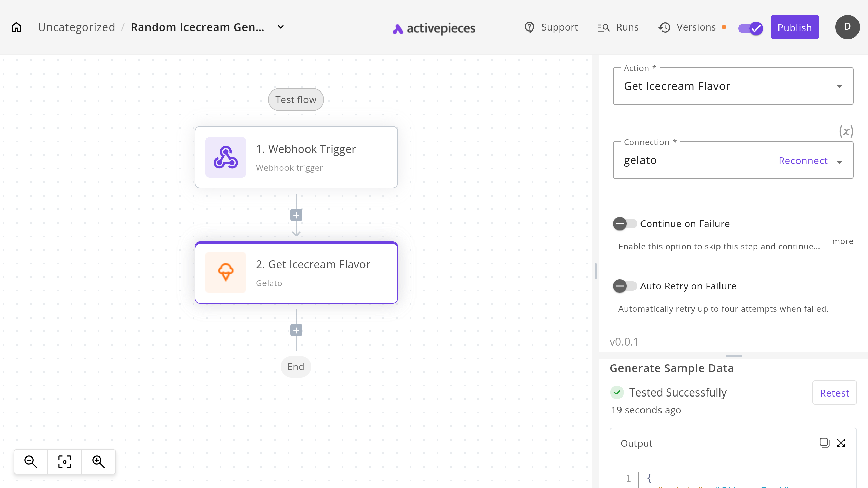Open the Runs page
The image size is (868, 488).
618,27
